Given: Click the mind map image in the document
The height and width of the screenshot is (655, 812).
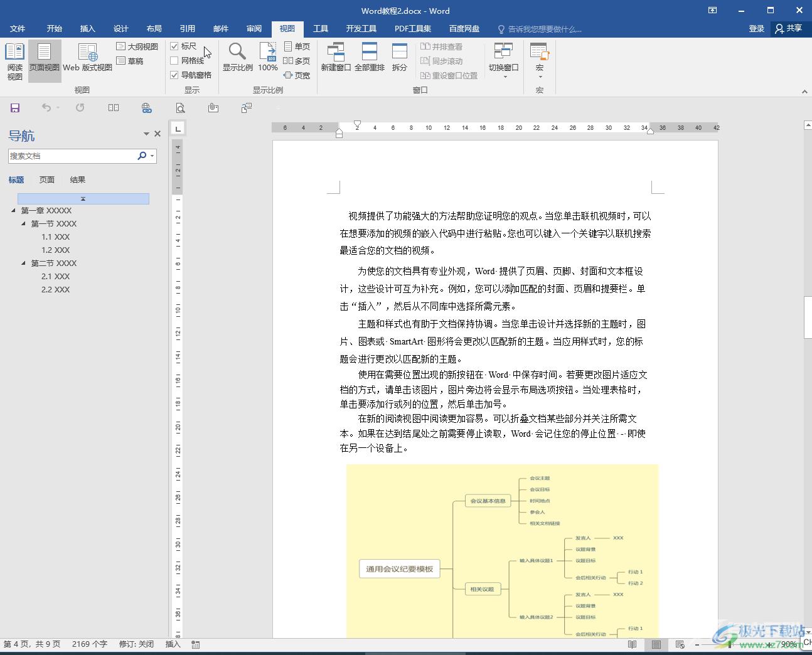Looking at the screenshot, I should [502, 551].
